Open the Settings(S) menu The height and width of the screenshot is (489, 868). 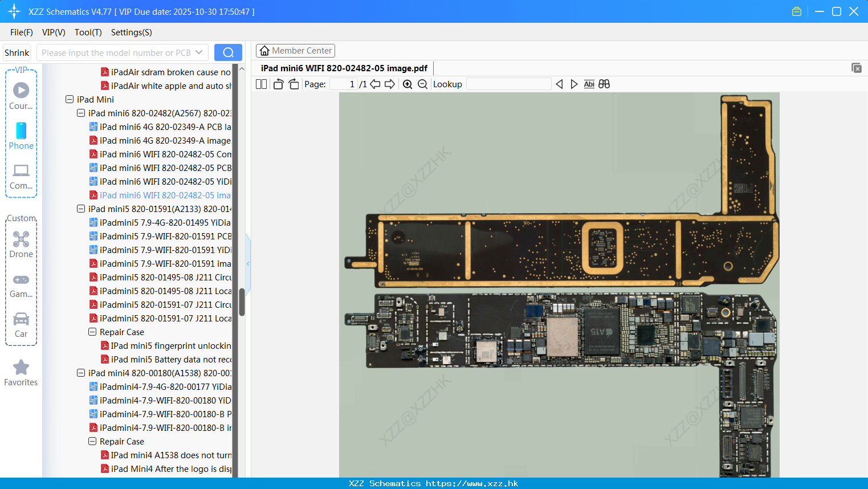[x=132, y=32]
